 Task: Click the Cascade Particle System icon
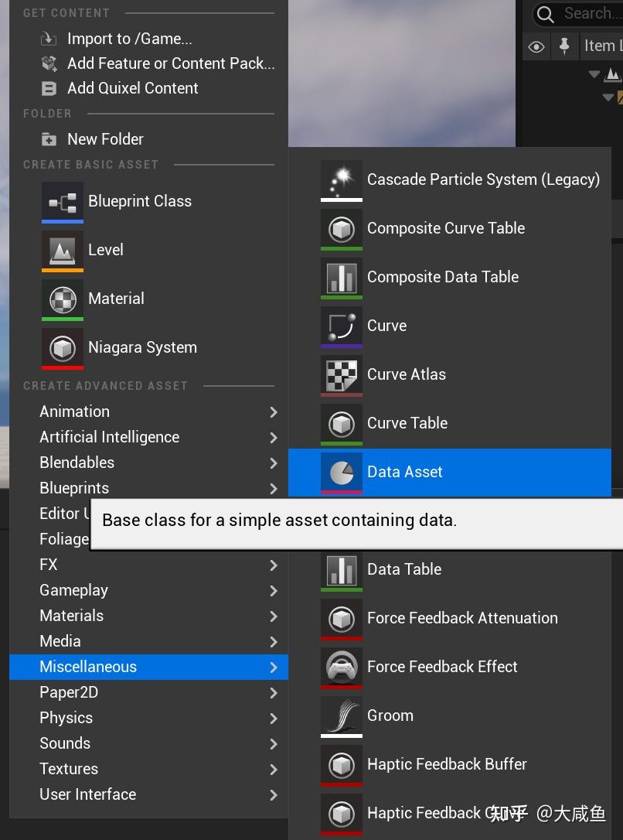point(342,180)
